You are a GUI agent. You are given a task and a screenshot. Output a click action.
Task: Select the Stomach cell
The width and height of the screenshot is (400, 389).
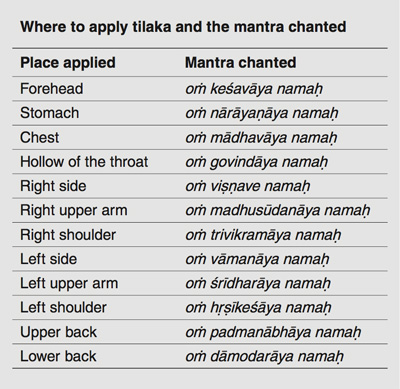[x=49, y=113]
